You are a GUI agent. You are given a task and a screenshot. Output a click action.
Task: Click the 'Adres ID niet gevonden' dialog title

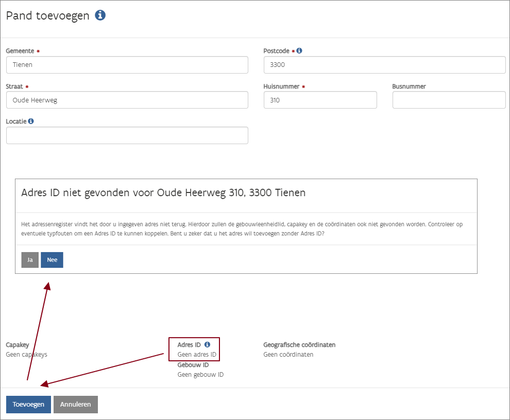[x=163, y=193]
